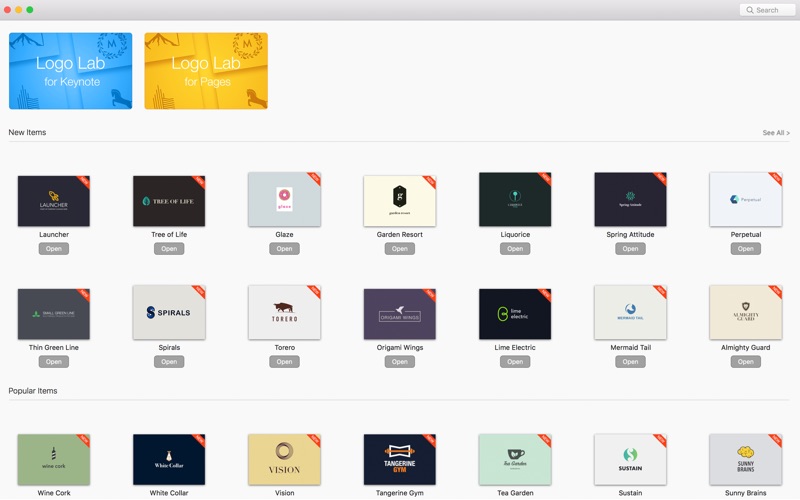Image resolution: width=800 pixels, height=500 pixels.
Task: Select the Tea Garden logo thumbnail
Action: [x=515, y=460]
